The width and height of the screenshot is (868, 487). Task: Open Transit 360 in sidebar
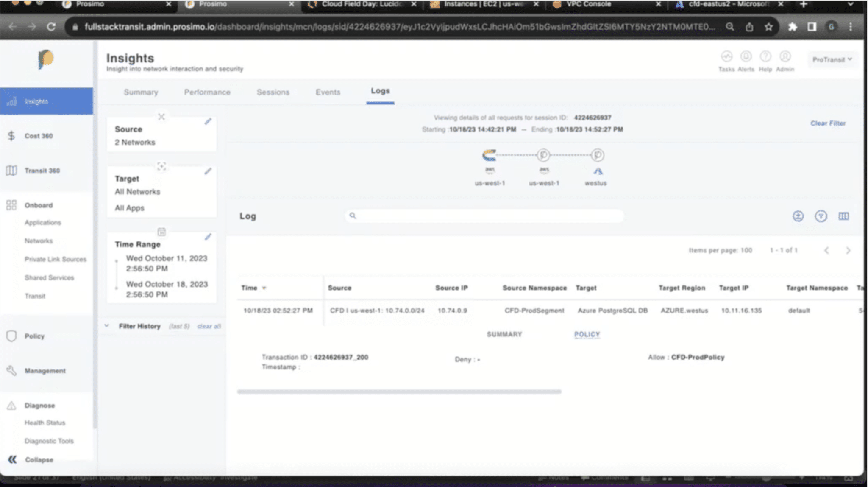[42, 171]
